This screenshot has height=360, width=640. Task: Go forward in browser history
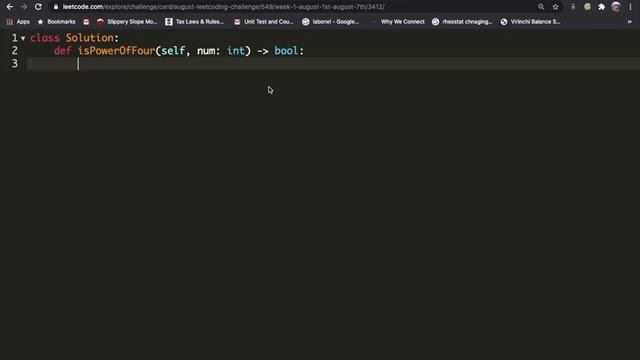[24, 7]
